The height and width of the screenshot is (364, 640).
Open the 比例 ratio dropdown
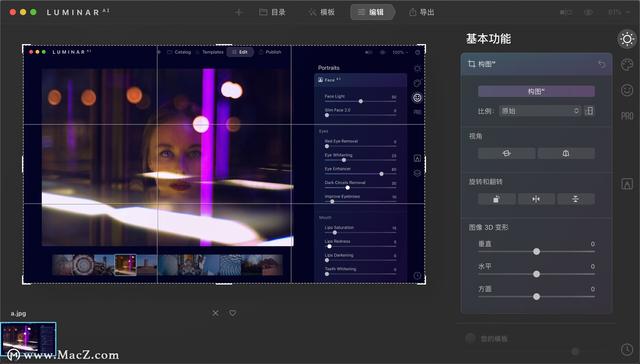pos(540,111)
